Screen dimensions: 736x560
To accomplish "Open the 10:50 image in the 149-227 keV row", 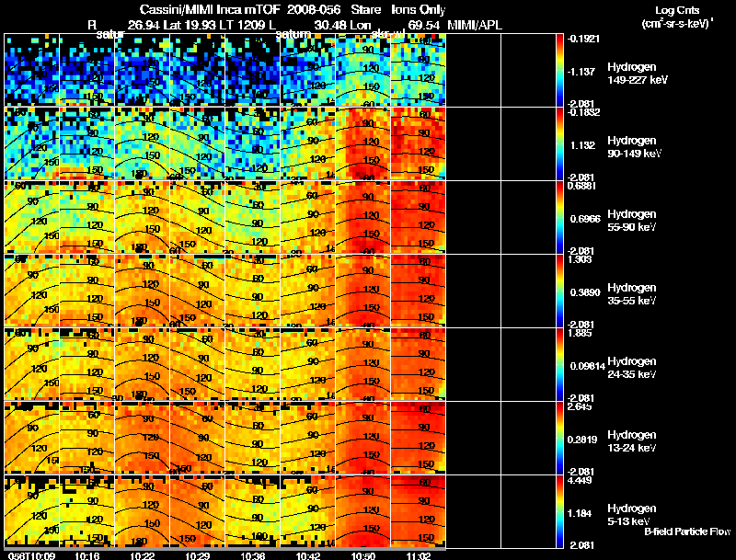I will pyautogui.click(x=362, y=70).
